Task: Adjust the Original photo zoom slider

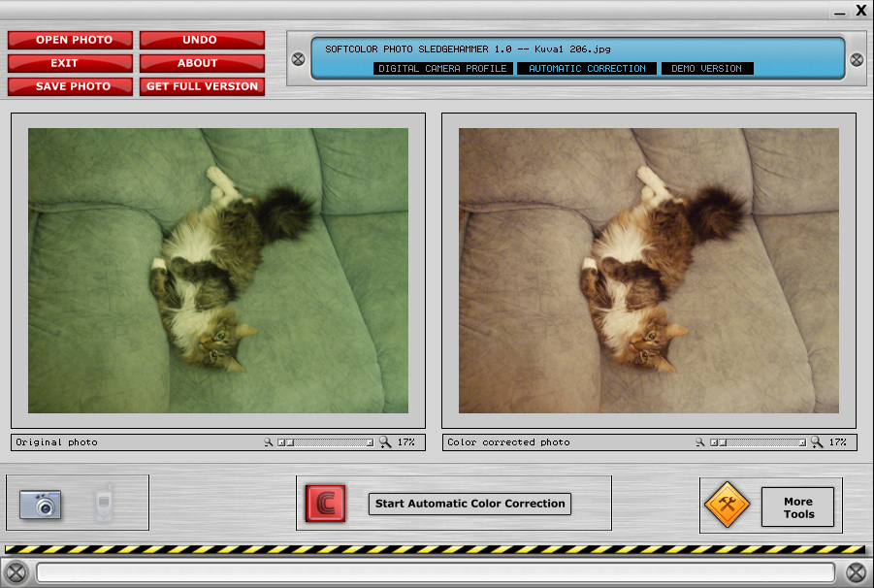Action: coord(326,442)
